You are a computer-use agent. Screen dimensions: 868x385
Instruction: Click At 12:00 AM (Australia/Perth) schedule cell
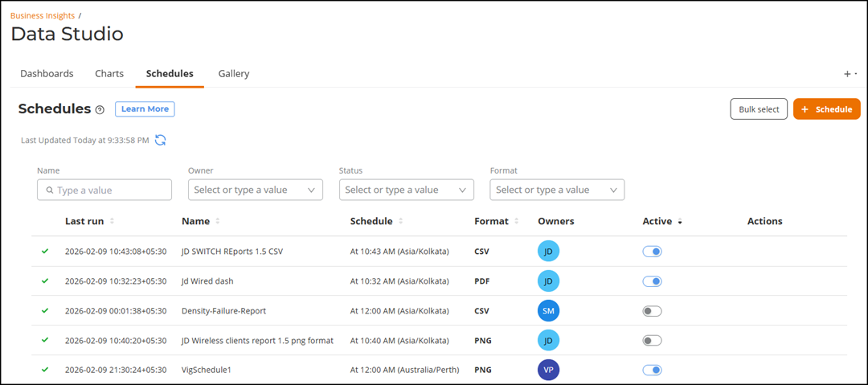coord(404,370)
